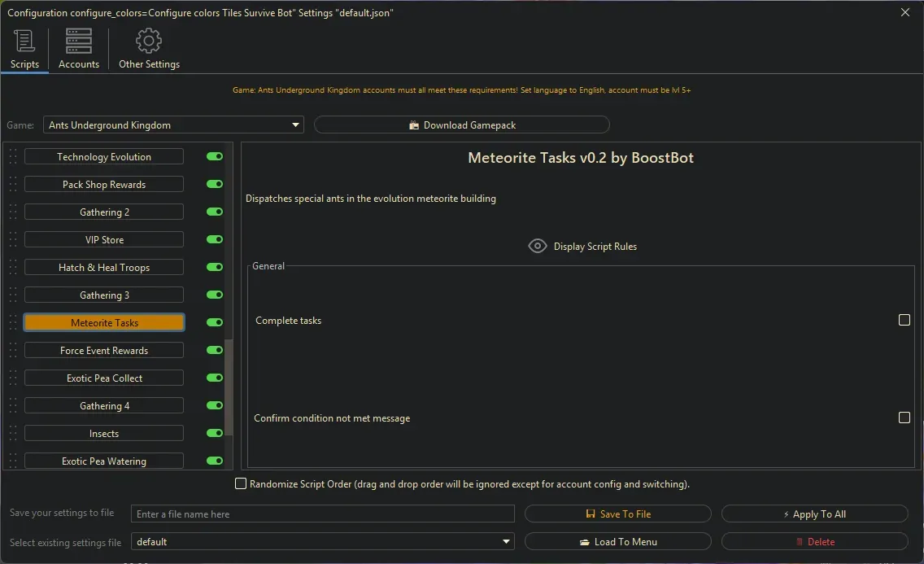Image resolution: width=924 pixels, height=564 pixels.
Task: Click the file name input field
Action: click(322, 514)
